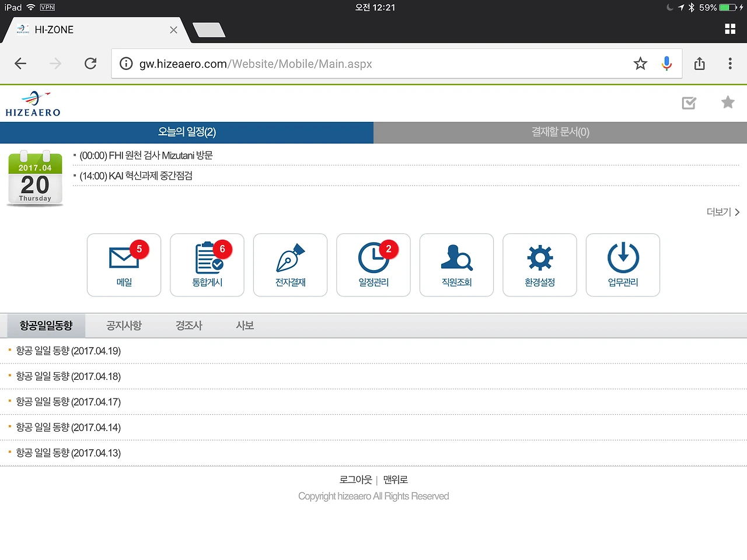The width and height of the screenshot is (747, 560).
Task: Open 업무관리 task management icon
Action: pos(623,265)
